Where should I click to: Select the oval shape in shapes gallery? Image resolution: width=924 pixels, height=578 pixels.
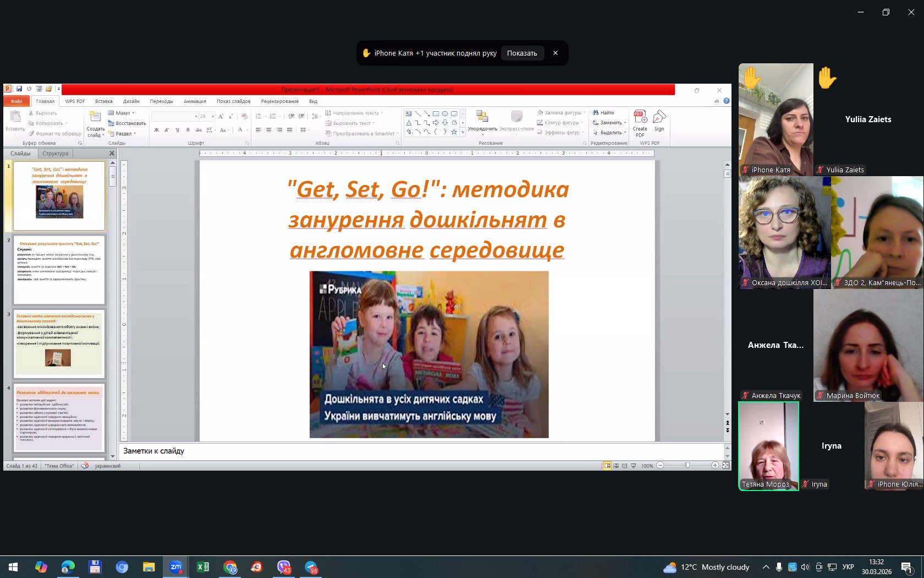pyautogui.click(x=445, y=114)
